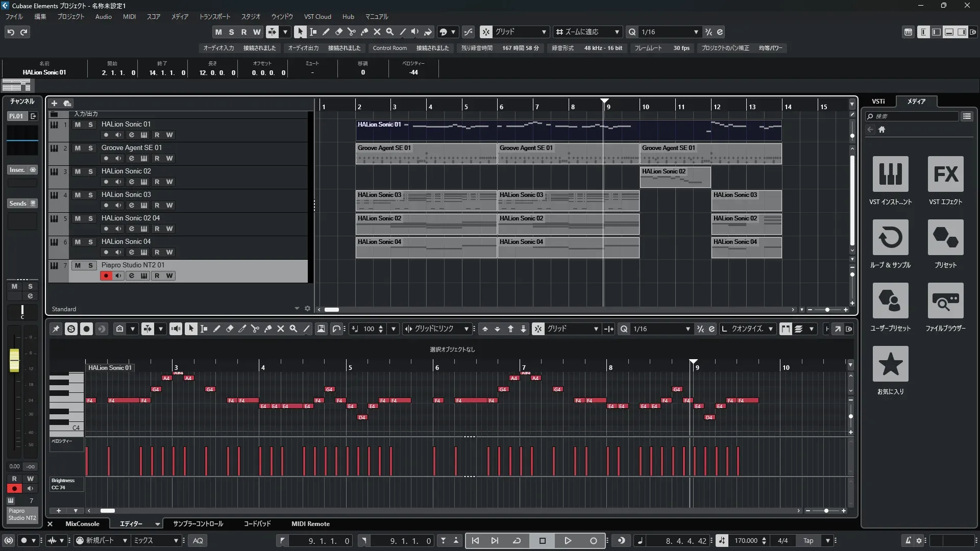Mute the Groove Agent SE 01 track

click(78, 148)
